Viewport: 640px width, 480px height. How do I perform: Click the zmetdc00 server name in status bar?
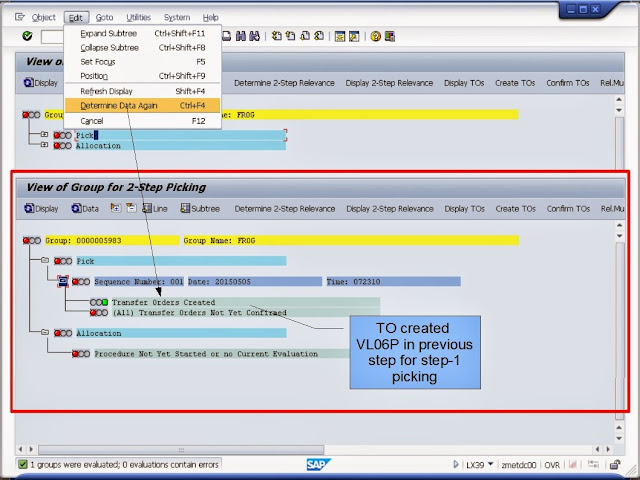518,465
